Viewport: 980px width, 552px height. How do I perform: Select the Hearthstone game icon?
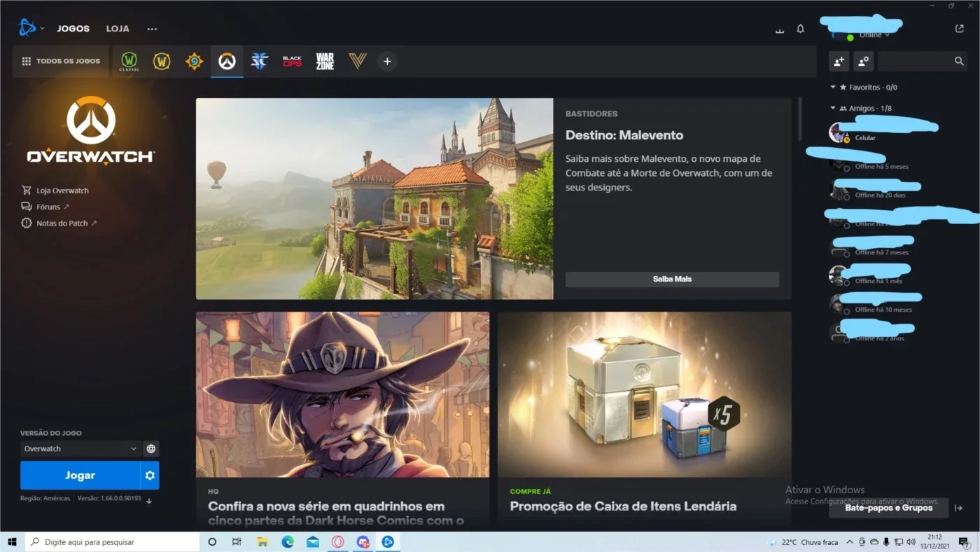tap(194, 61)
